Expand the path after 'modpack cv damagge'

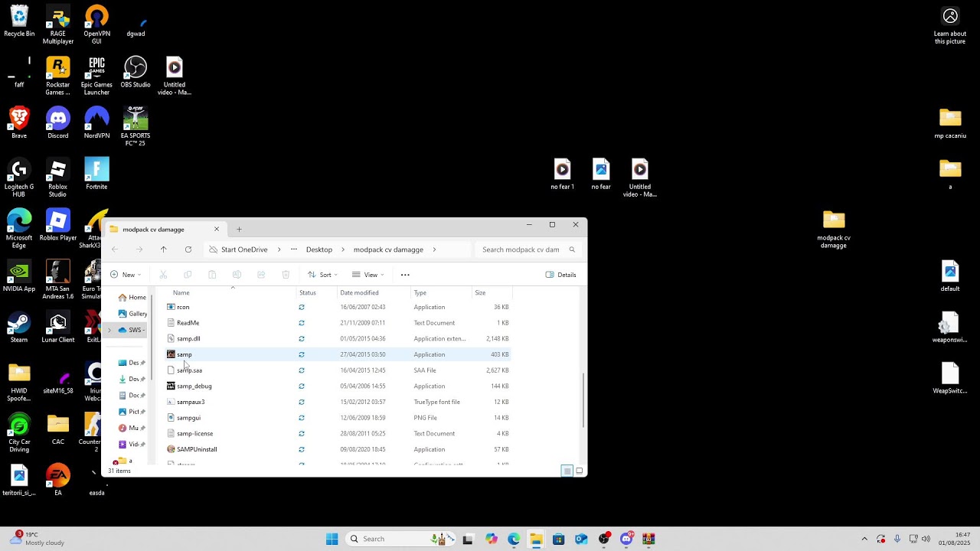(x=434, y=249)
